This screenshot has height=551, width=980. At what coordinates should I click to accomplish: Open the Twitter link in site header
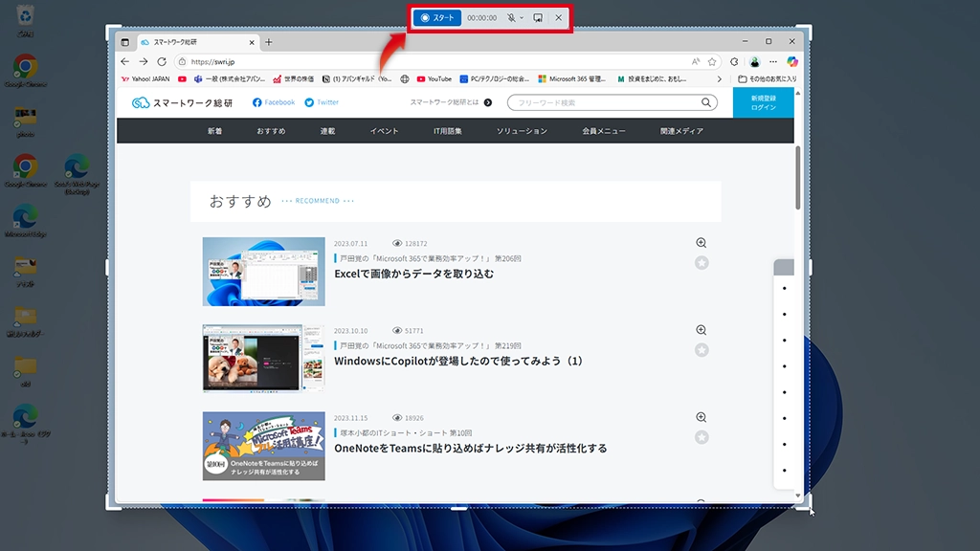pyautogui.click(x=322, y=102)
